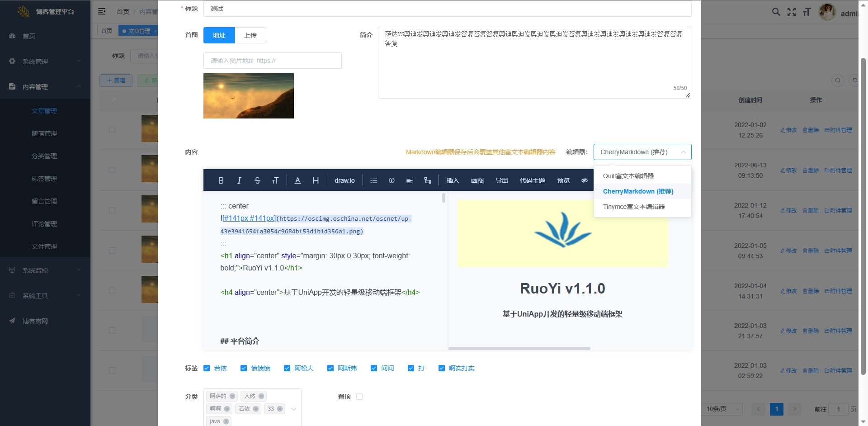Remove the java category tag
Viewport: 868px width, 426px height.
pyautogui.click(x=226, y=421)
